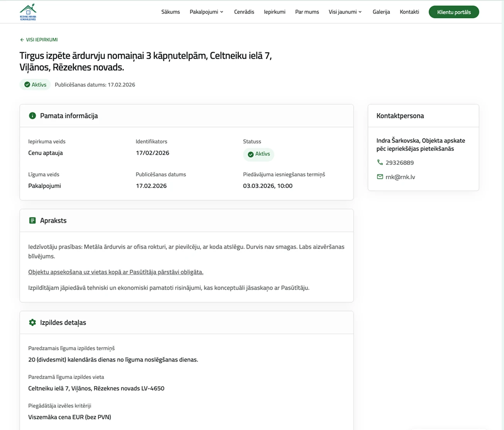Click the back arrow beside Visi iepirkumi
This screenshot has height=430, width=504.
pos(22,40)
